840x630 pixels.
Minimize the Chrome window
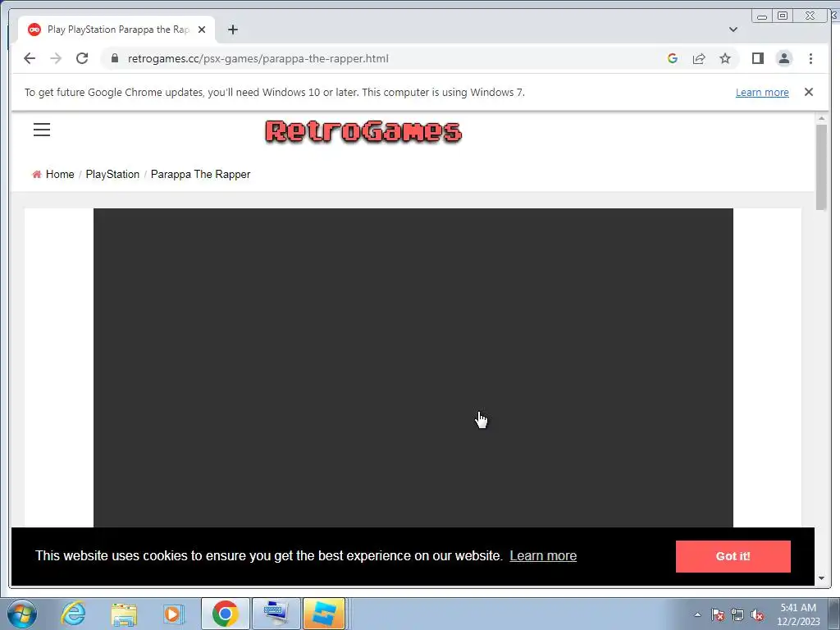pos(762,16)
